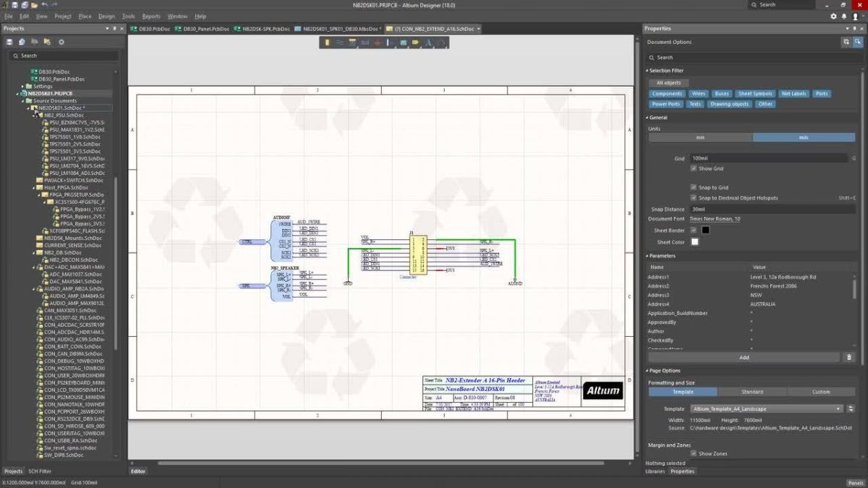The image size is (868, 488).
Task: Collapse the Parameters section
Action: pos(647,256)
